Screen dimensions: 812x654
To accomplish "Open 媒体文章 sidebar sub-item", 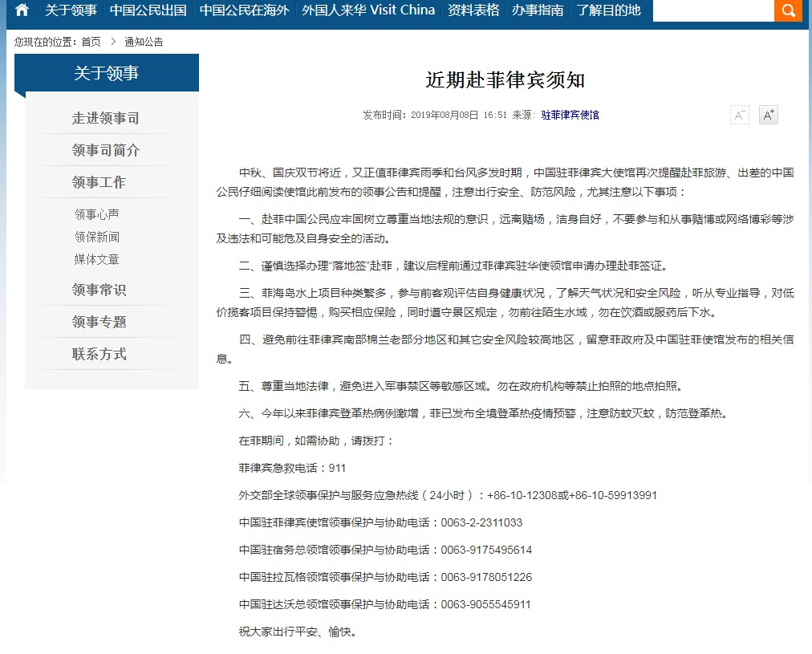I will (x=97, y=259).
